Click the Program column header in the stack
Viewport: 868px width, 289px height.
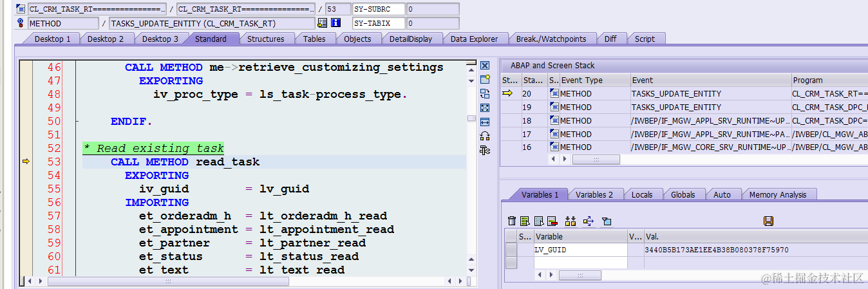829,80
